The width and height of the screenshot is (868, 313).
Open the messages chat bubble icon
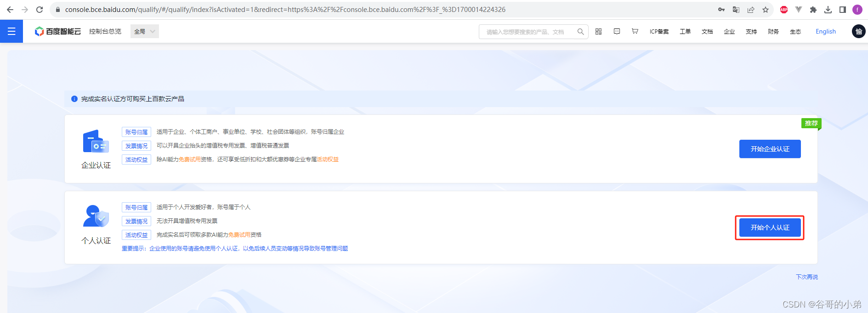pyautogui.click(x=617, y=31)
